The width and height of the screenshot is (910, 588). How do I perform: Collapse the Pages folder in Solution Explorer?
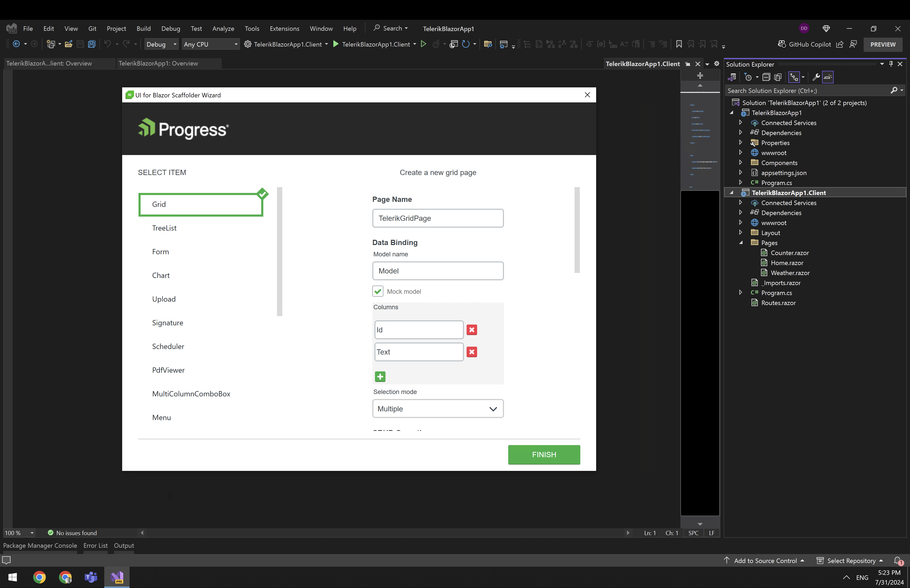coord(741,243)
